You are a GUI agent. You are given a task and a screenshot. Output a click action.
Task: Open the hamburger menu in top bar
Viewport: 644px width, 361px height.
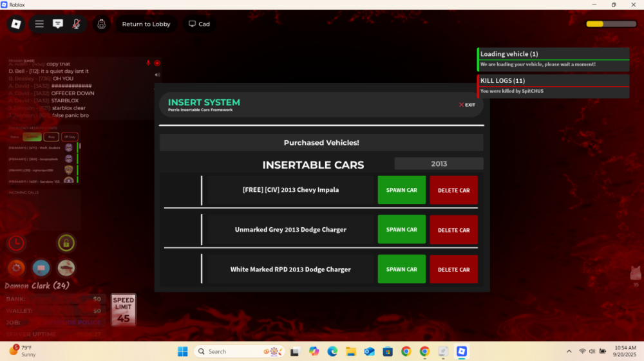(39, 24)
